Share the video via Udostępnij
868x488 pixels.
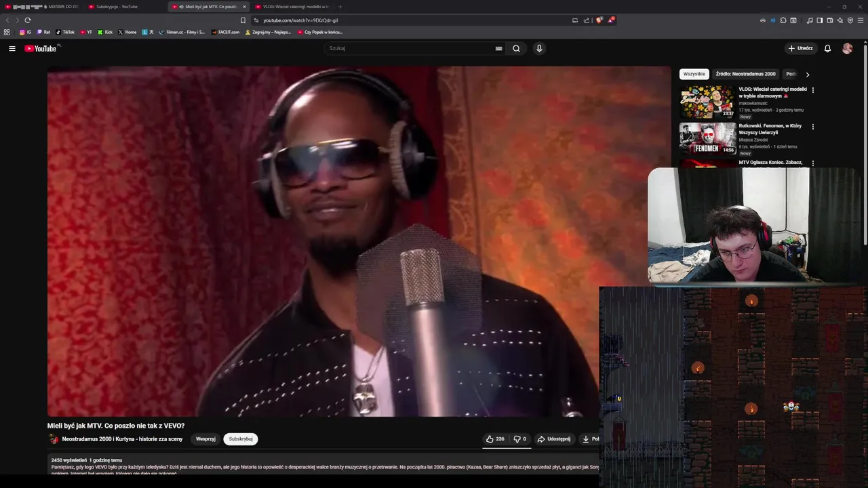click(554, 439)
